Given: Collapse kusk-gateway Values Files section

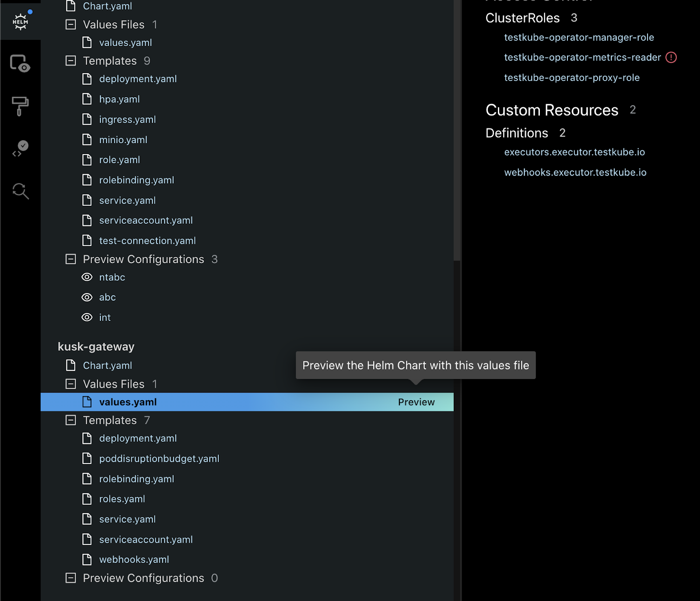Looking at the screenshot, I should [x=70, y=384].
